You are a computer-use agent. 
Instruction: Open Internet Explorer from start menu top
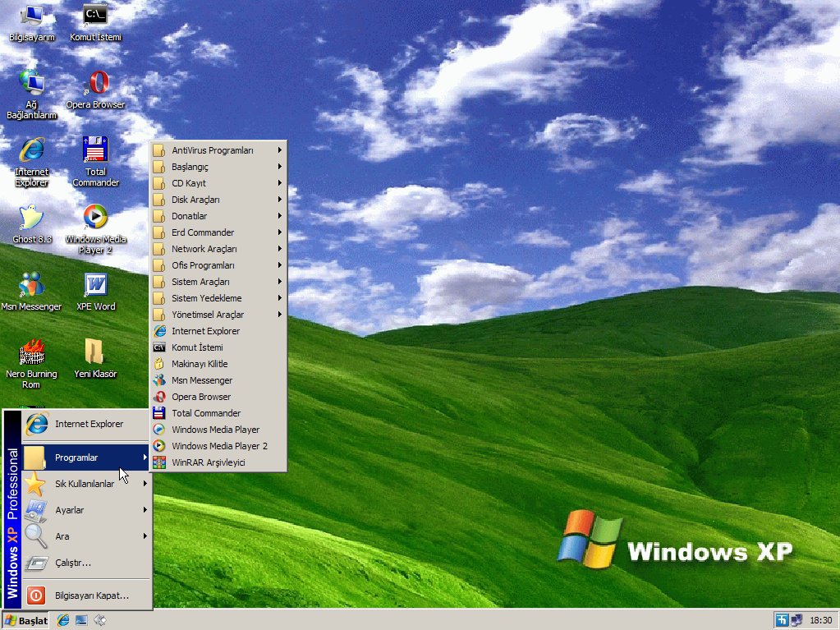86,424
